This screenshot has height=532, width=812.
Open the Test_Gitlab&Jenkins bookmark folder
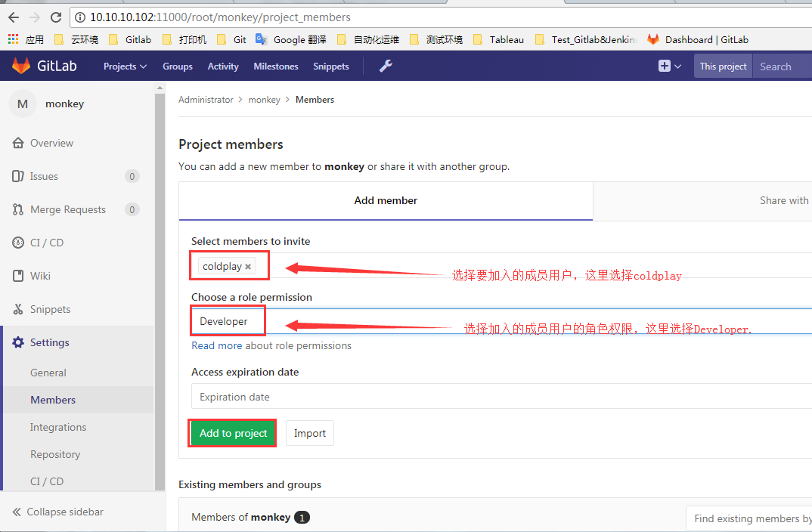pos(586,39)
